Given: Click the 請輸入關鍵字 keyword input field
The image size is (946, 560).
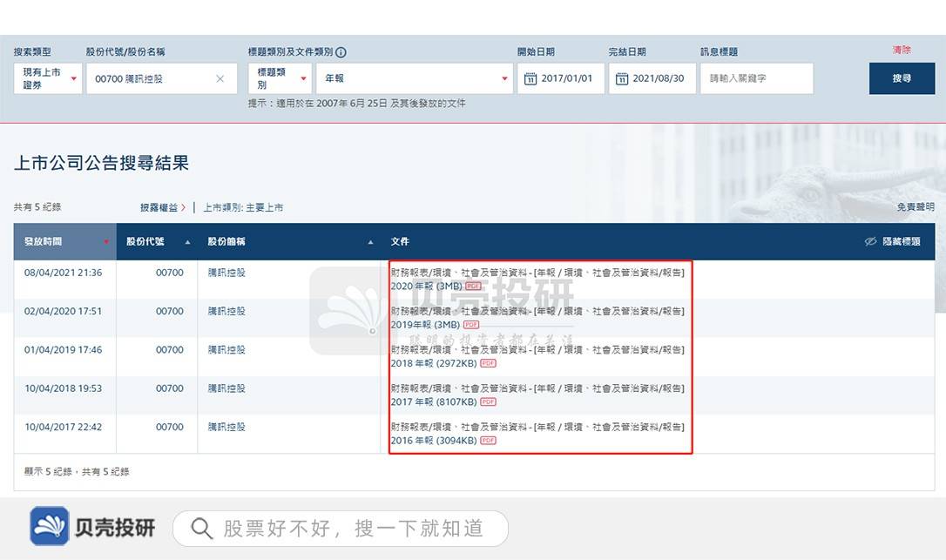Looking at the screenshot, I should [x=757, y=78].
